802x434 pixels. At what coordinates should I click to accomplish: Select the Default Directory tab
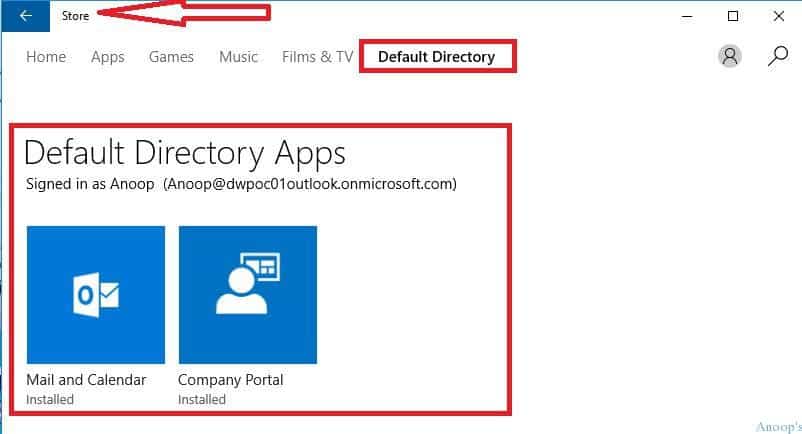coord(437,57)
